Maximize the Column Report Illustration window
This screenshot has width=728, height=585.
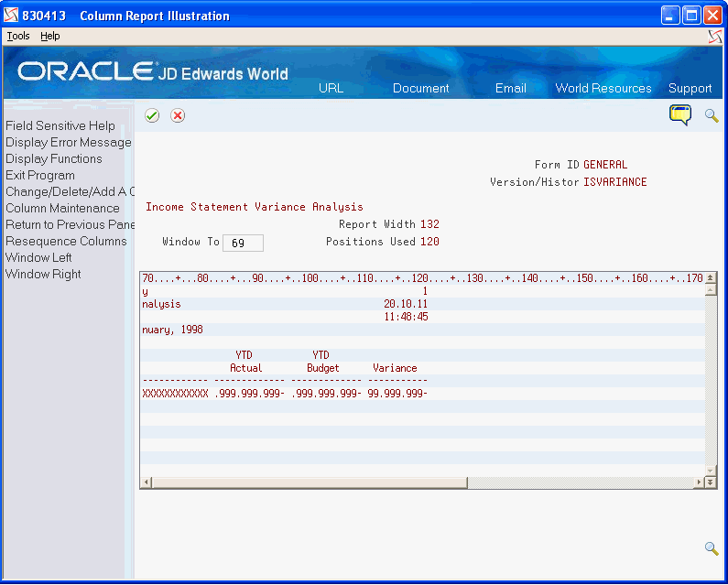[691, 16]
